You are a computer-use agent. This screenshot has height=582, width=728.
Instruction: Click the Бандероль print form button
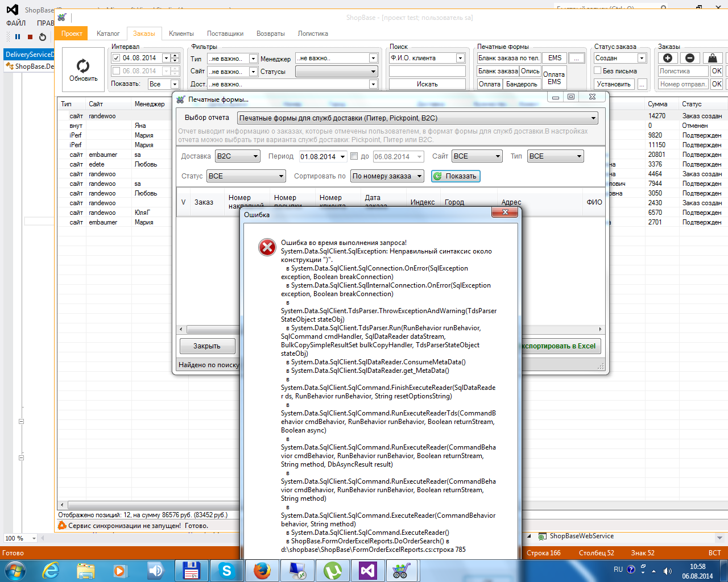click(x=522, y=84)
